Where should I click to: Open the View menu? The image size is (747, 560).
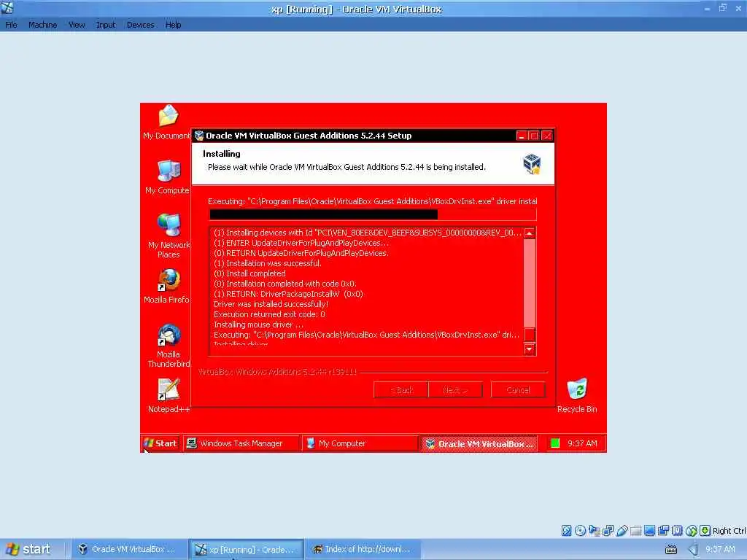point(76,25)
